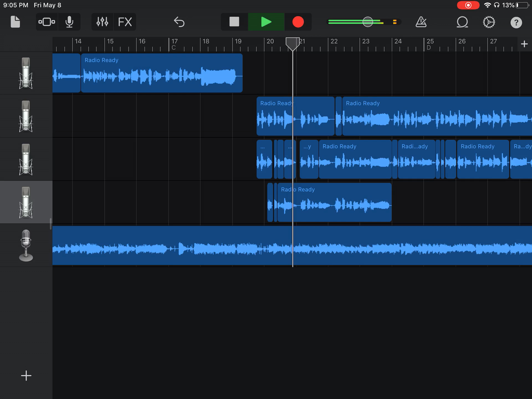Select second track's Radio Ready region at bar 22
Screen dimensions: 532x399
437,116
